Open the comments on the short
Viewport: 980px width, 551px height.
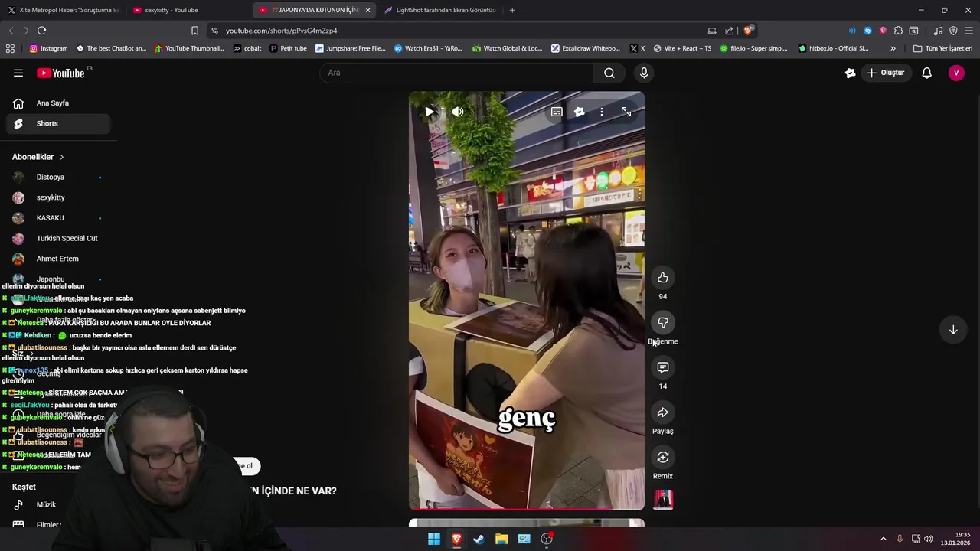pos(663,368)
